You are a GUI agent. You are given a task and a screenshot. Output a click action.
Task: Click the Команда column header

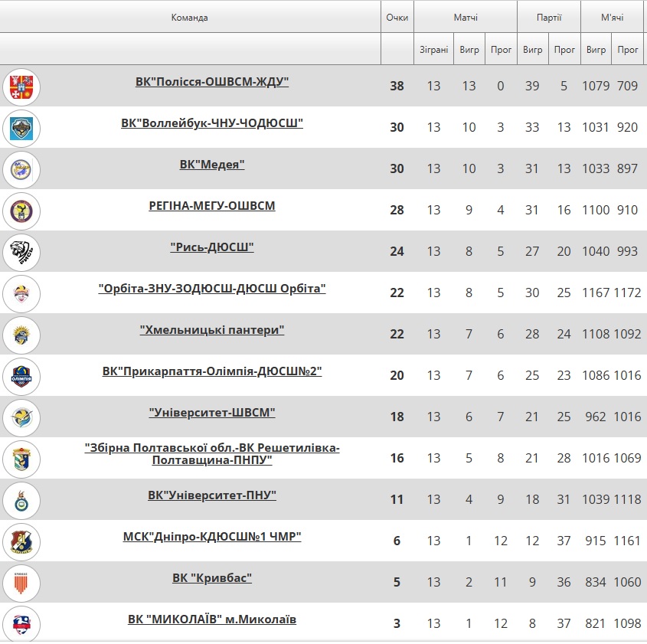pos(190,18)
